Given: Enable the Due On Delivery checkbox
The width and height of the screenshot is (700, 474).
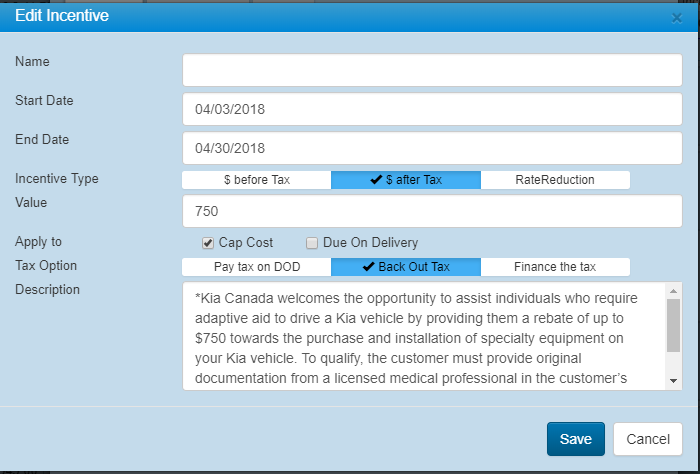Looking at the screenshot, I should coord(312,243).
